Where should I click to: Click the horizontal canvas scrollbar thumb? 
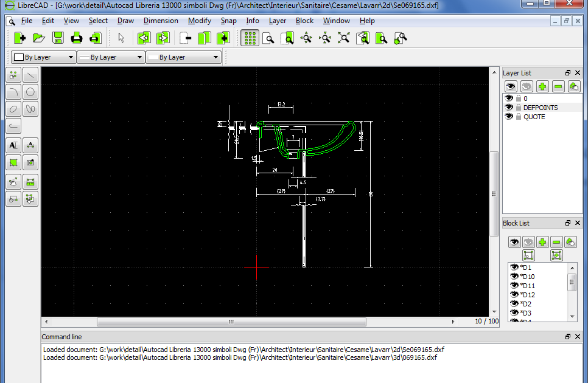[x=231, y=322]
